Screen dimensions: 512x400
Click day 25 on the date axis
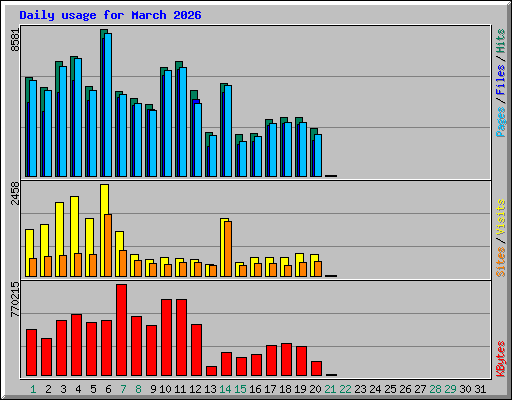pyautogui.click(x=390, y=389)
